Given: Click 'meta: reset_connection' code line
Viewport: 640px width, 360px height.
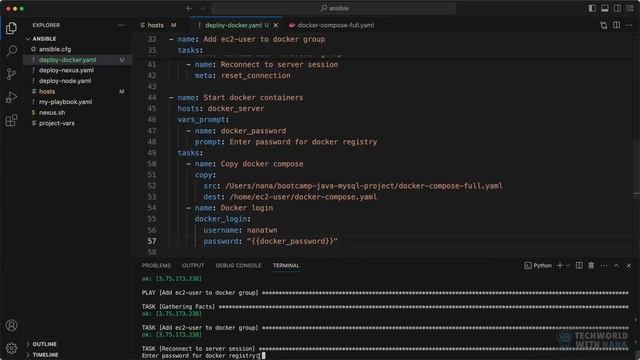Looking at the screenshot, I should [x=242, y=76].
